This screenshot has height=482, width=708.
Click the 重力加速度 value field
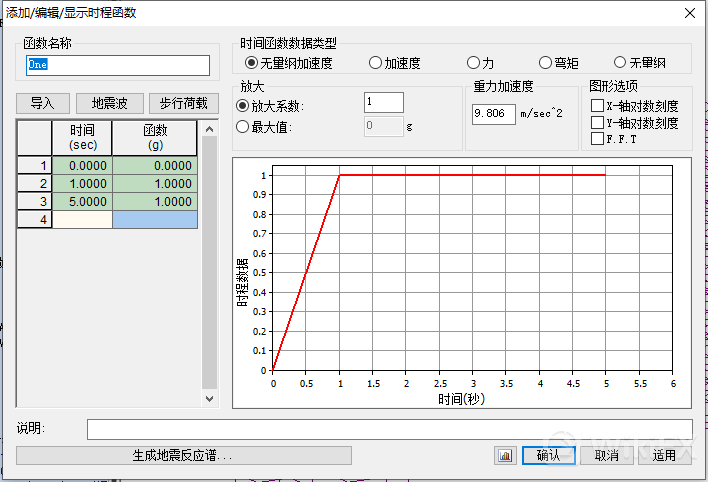click(x=493, y=114)
